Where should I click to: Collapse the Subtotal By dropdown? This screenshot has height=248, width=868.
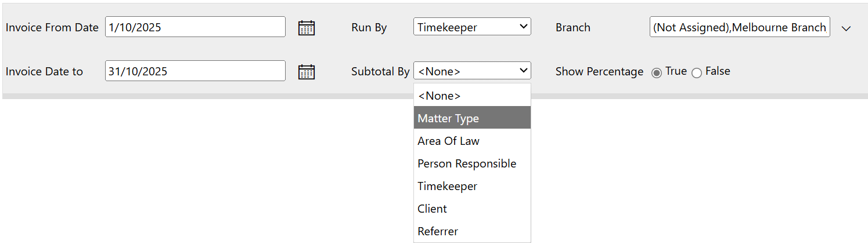(x=472, y=71)
